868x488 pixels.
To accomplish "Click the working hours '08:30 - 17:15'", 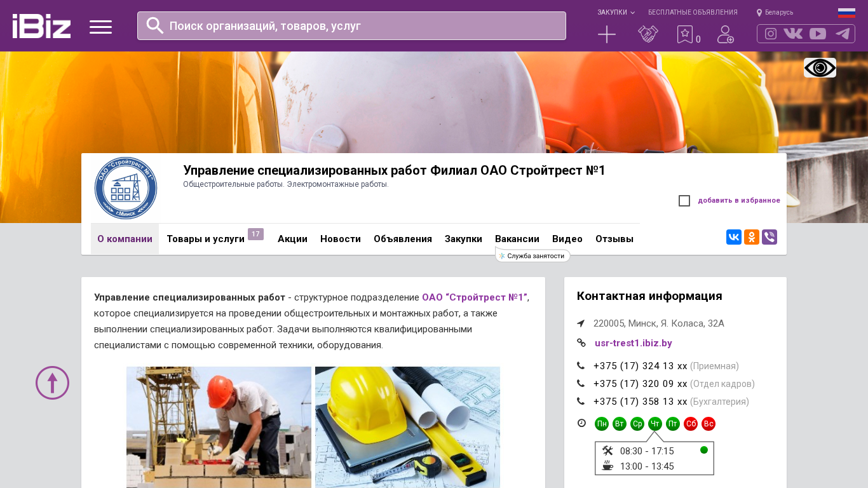I will [x=647, y=451].
